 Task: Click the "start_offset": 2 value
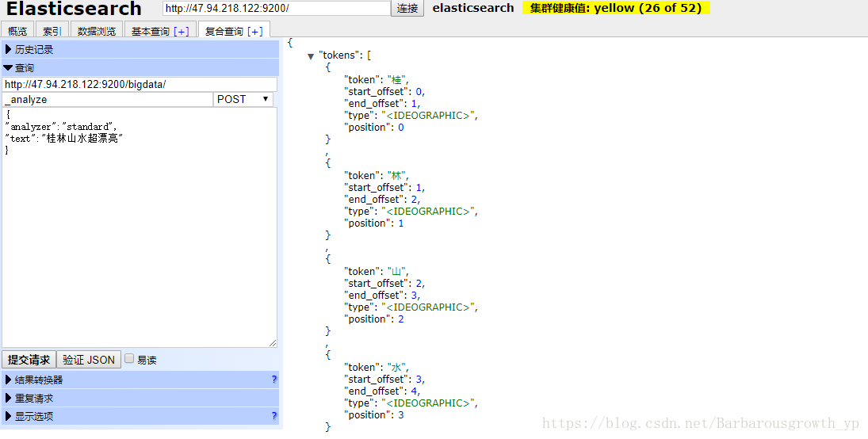point(419,284)
